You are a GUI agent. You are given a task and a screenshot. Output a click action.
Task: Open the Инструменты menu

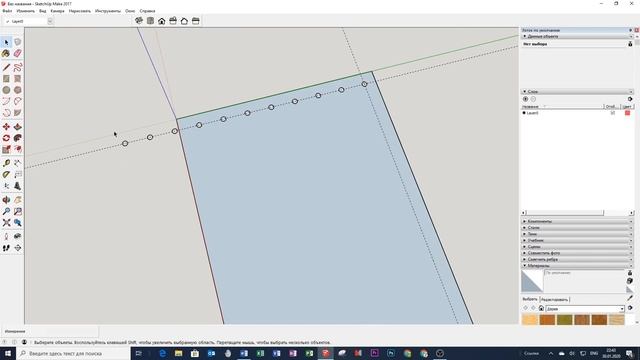tap(108, 11)
